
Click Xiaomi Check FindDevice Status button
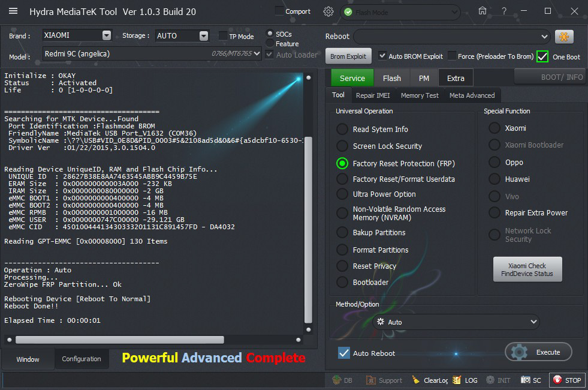(527, 269)
